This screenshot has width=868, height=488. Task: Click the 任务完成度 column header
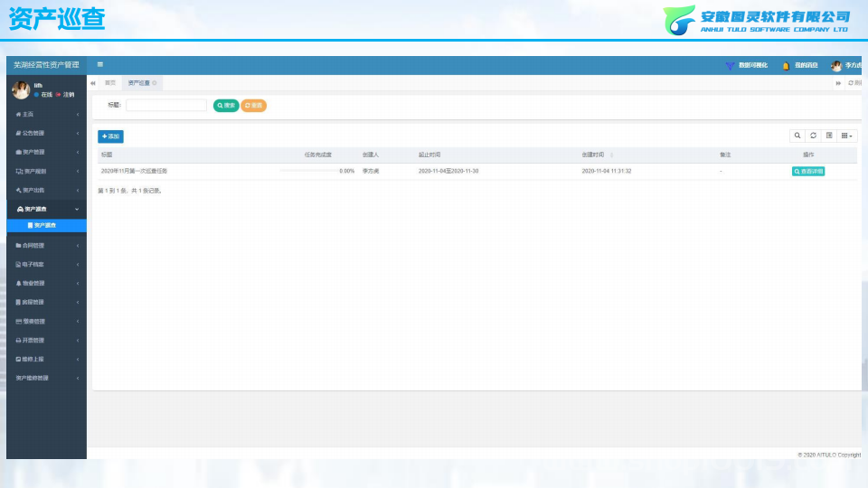[x=317, y=155]
